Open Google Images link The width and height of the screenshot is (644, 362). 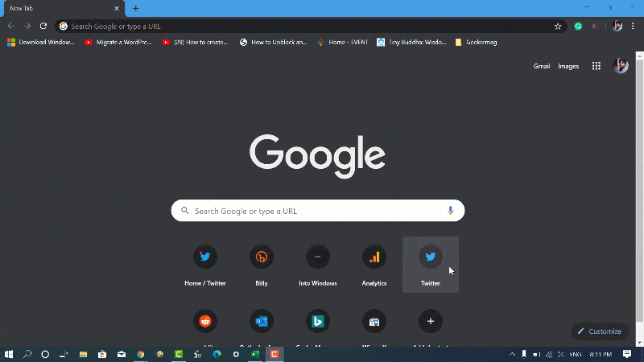(x=568, y=66)
